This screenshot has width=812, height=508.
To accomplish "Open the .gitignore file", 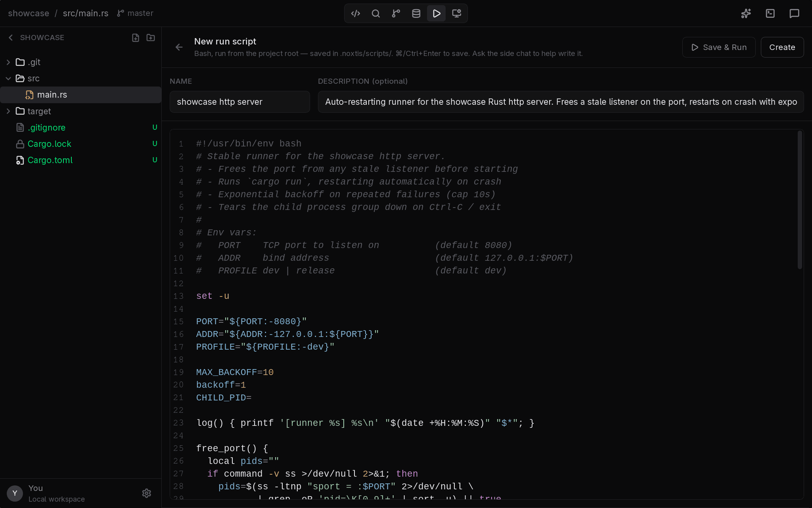I will pyautogui.click(x=80, y=128).
